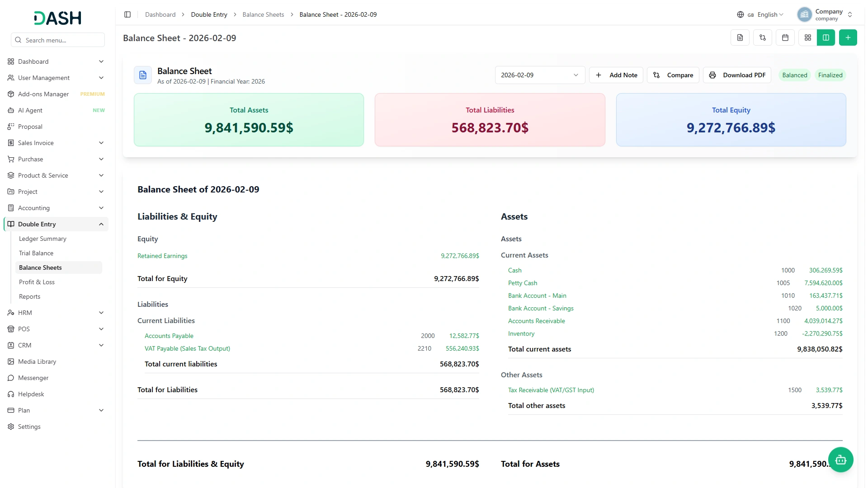Click the green plus button
This screenshot has width=868, height=488.
[x=848, y=38]
